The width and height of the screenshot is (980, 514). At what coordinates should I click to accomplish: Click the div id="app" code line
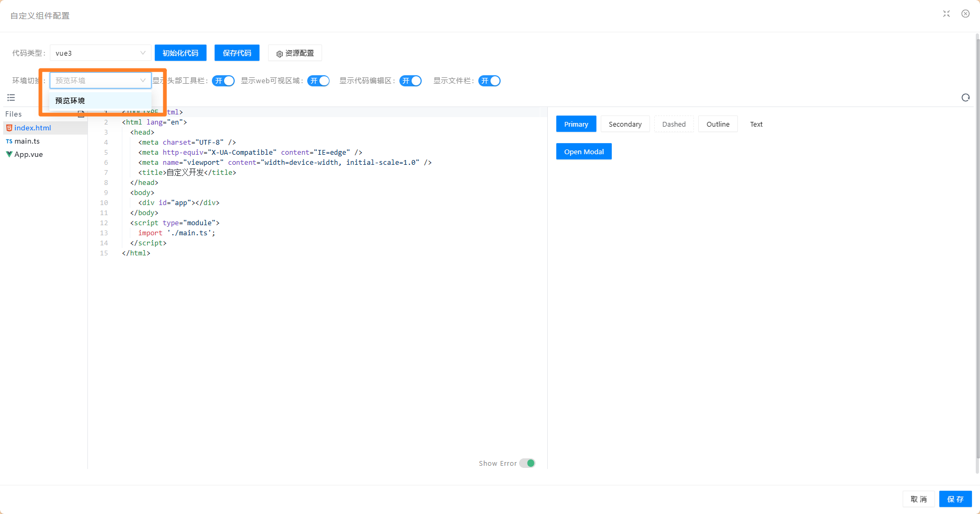pos(179,203)
